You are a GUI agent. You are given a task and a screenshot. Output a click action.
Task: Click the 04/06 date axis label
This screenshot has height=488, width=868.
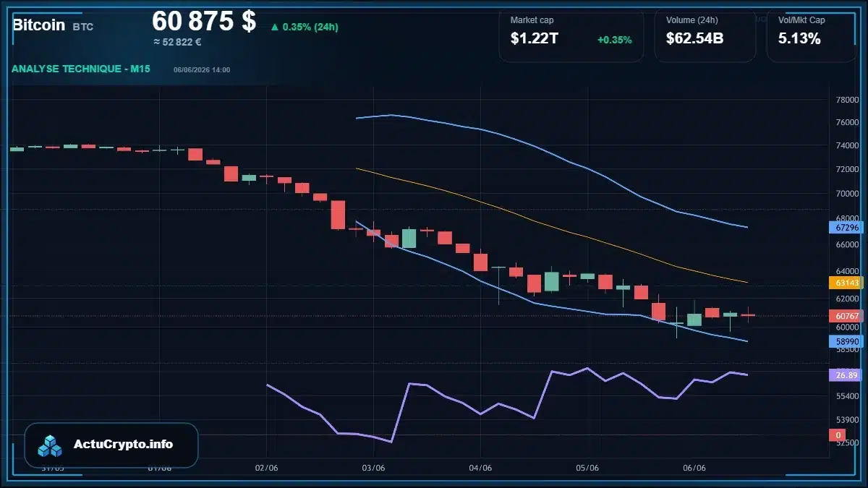point(481,468)
